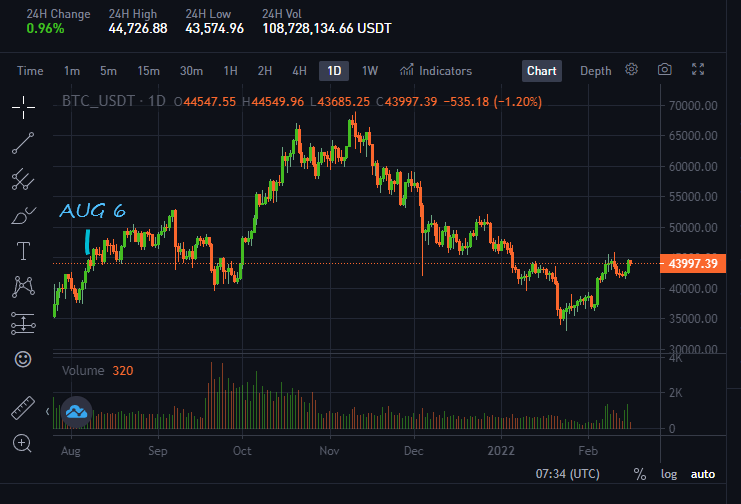Select the brush drawing tool
741x504 pixels.
[x=23, y=216]
